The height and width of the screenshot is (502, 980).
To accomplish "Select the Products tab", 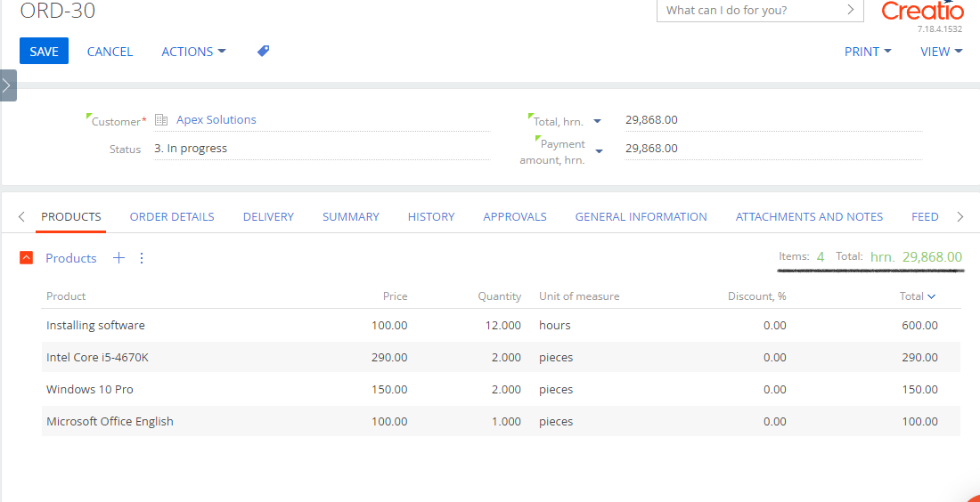I will [x=71, y=216].
